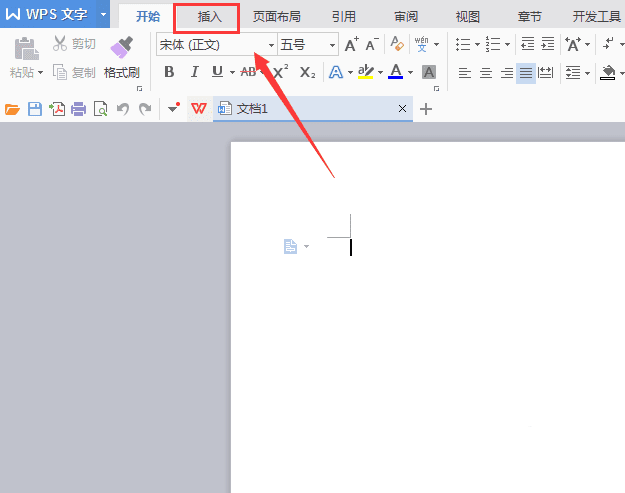Toggle bold formatting

point(169,72)
